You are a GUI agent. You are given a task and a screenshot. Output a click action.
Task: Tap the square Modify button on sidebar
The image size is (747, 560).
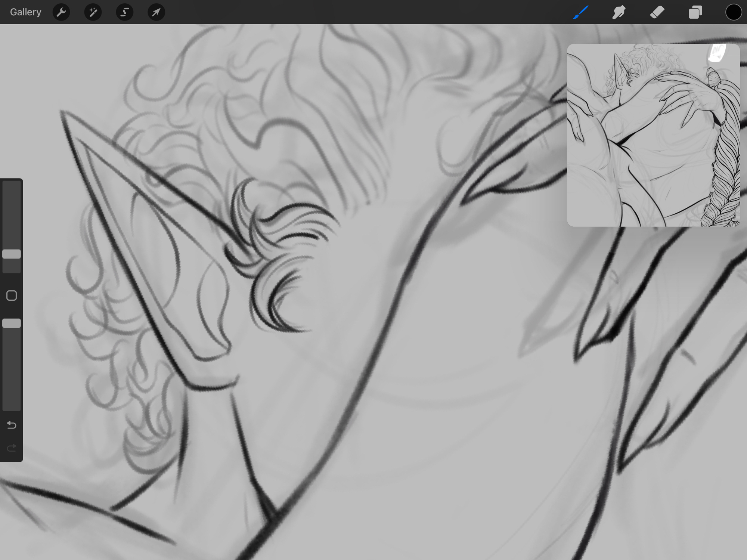point(12,296)
